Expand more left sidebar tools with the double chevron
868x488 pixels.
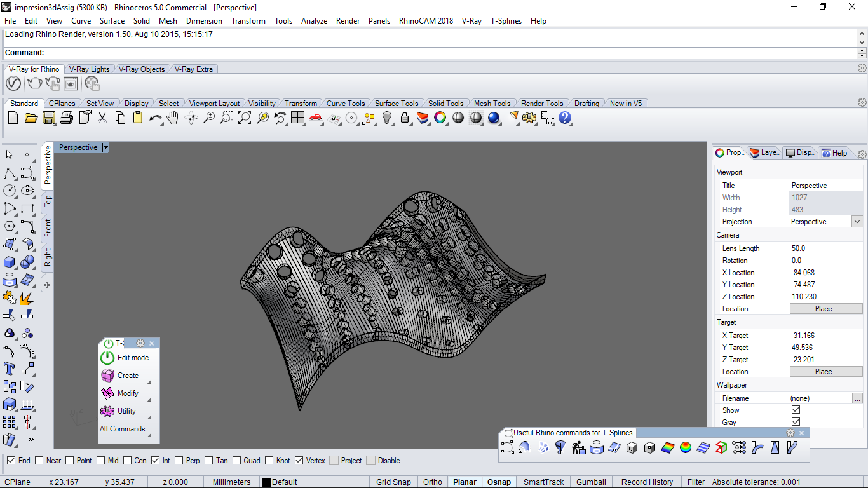click(x=31, y=439)
